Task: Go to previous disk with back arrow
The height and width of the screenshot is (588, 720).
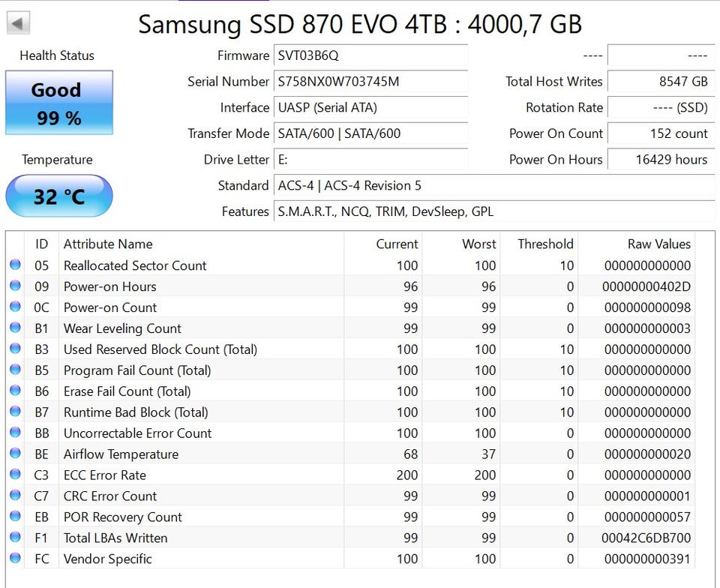Action: click(18, 23)
